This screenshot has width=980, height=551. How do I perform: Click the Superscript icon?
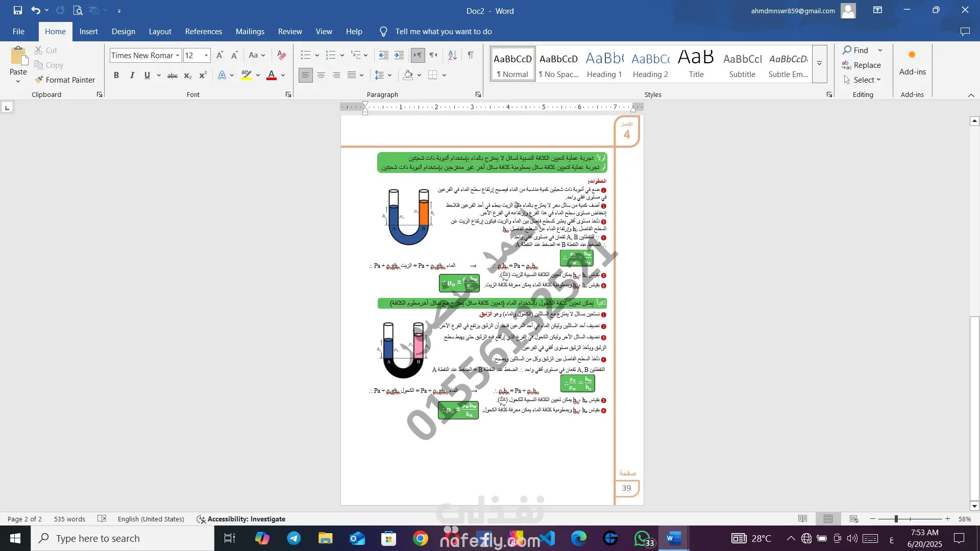(x=203, y=76)
